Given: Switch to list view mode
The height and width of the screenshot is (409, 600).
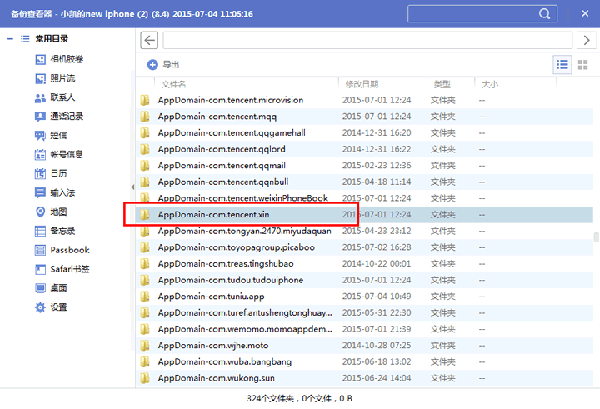Looking at the screenshot, I should pos(562,64).
